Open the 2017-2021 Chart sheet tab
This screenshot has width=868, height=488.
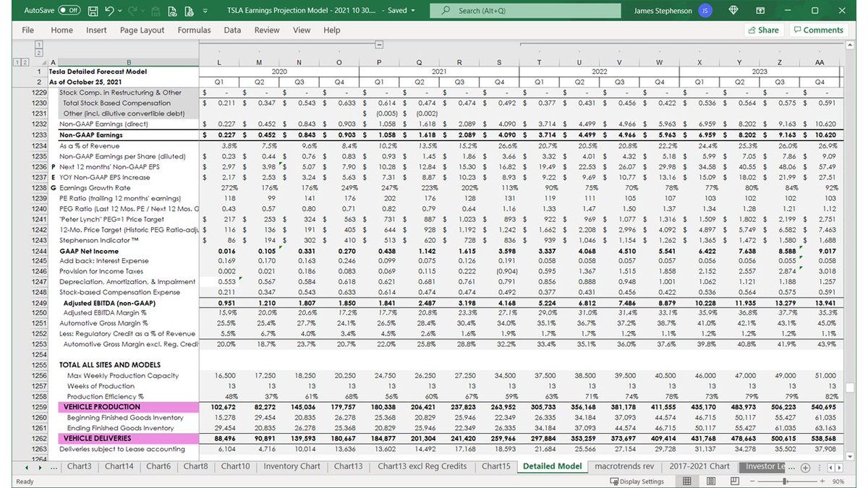click(699, 466)
